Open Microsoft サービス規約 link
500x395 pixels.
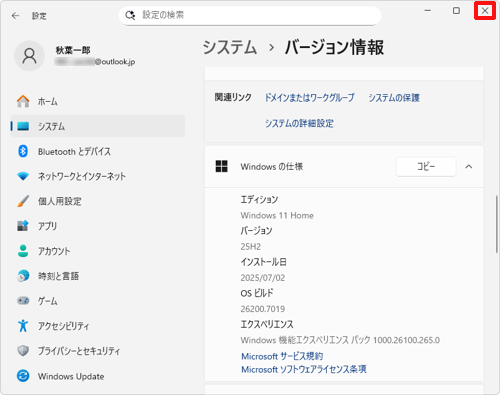pyautogui.click(x=282, y=356)
